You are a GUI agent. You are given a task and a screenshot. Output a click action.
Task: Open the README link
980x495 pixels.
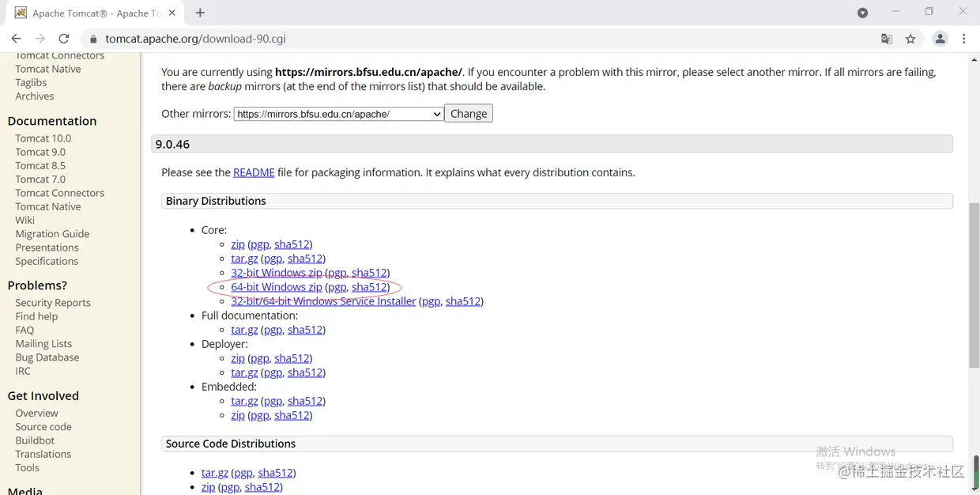pyautogui.click(x=254, y=172)
